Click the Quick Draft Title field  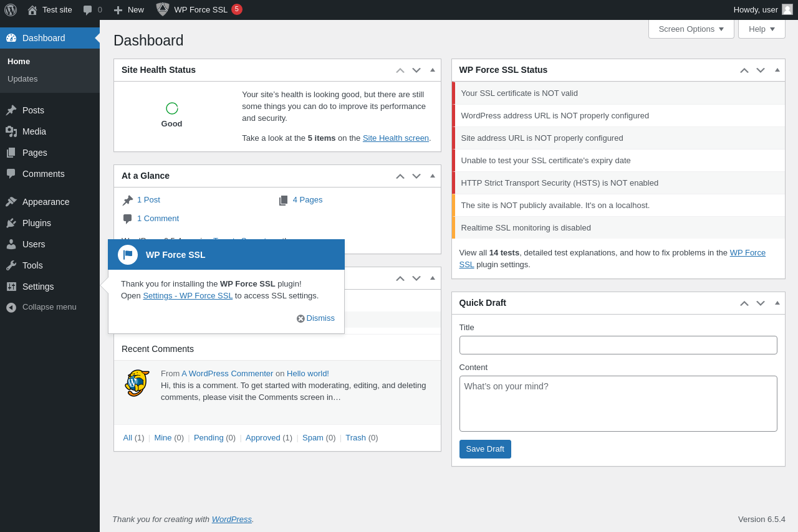pos(618,345)
